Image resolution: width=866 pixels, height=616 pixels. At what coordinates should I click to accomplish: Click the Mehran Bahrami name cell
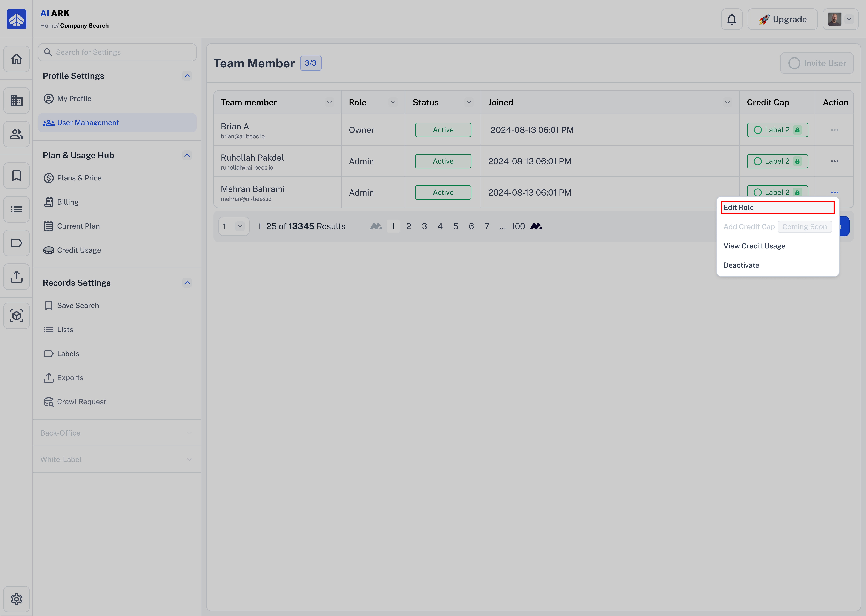tap(253, 189)
